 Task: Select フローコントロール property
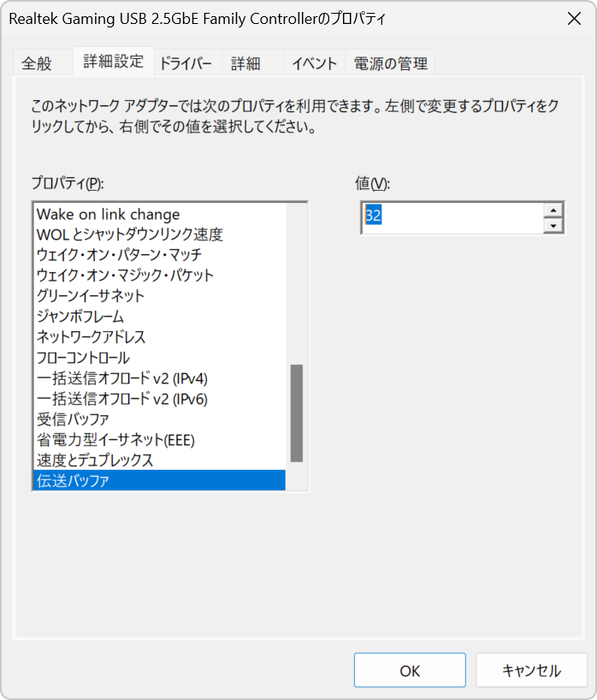pyautogui.click(x=159, y=358)
